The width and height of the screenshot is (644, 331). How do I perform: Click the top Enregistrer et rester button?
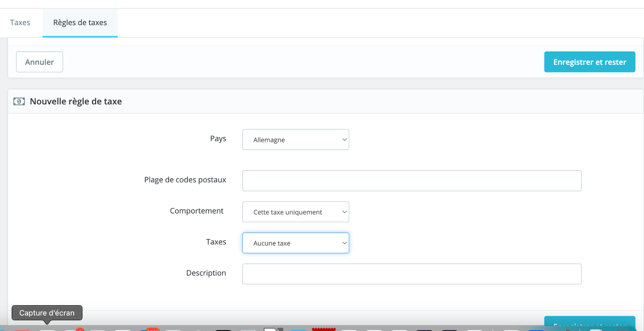(590, 62)
